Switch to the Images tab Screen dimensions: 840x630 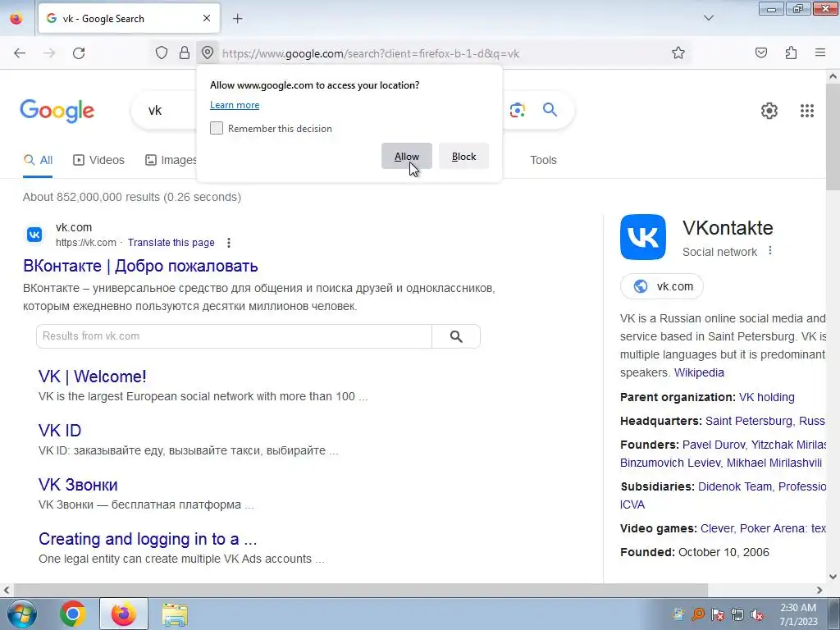pyautogui.click(x=171, y=160)
